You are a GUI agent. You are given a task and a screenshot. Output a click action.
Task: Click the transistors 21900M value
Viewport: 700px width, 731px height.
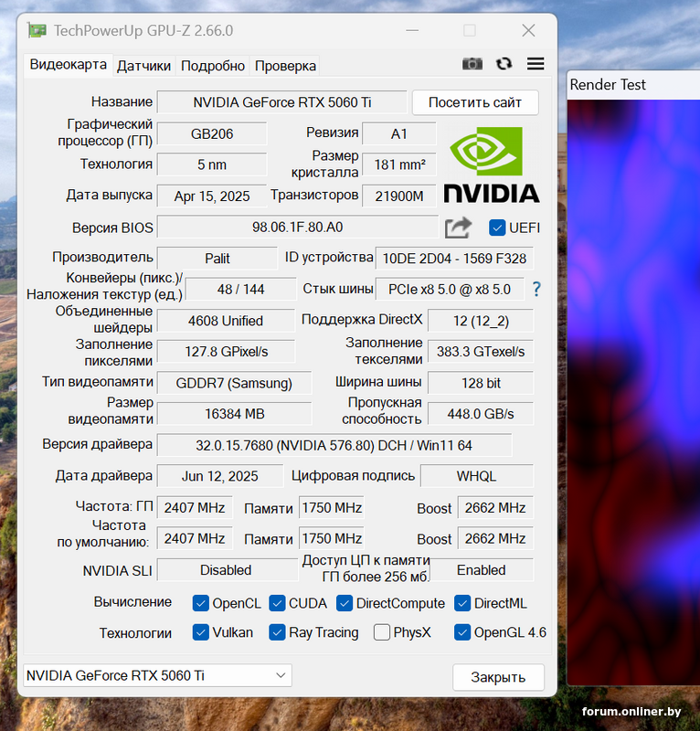(399, 196)
